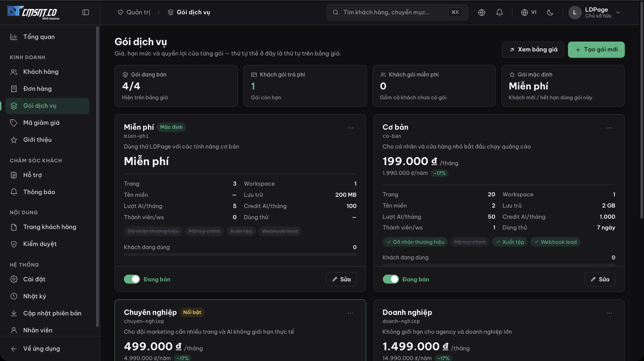This screenshot has height=361, width=644.
Task: Click Sửa button on Cơ bản card
Action: 600,279
